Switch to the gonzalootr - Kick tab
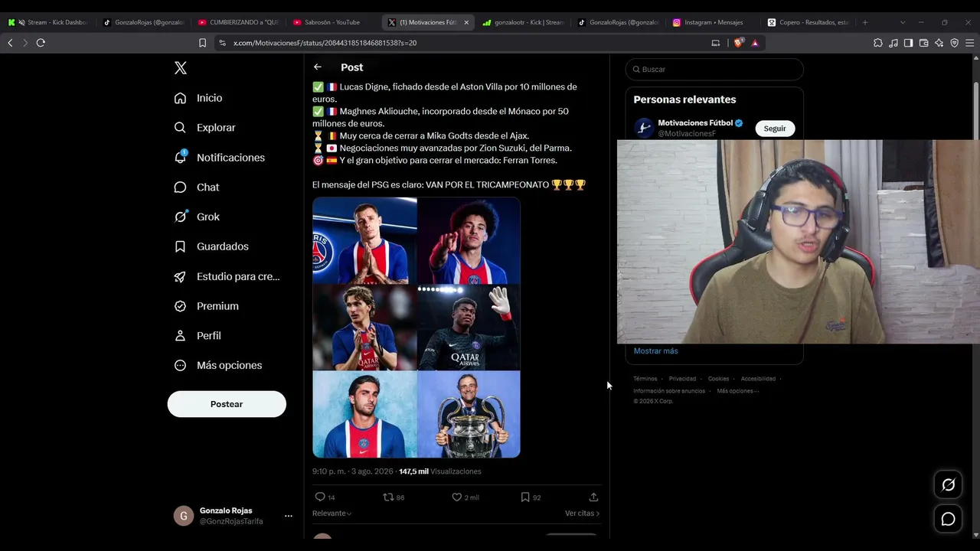 pos(524,22)
